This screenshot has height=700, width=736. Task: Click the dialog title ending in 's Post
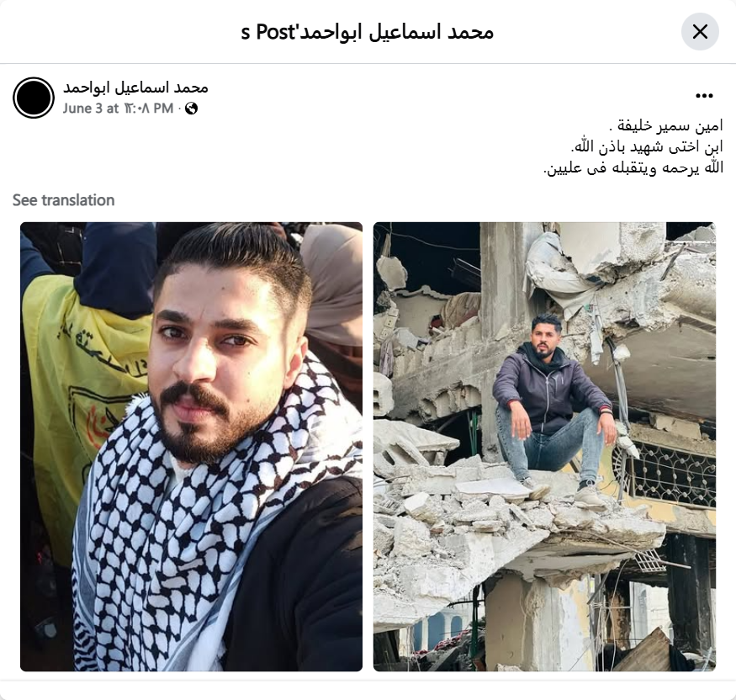click(x=367, y=32)
